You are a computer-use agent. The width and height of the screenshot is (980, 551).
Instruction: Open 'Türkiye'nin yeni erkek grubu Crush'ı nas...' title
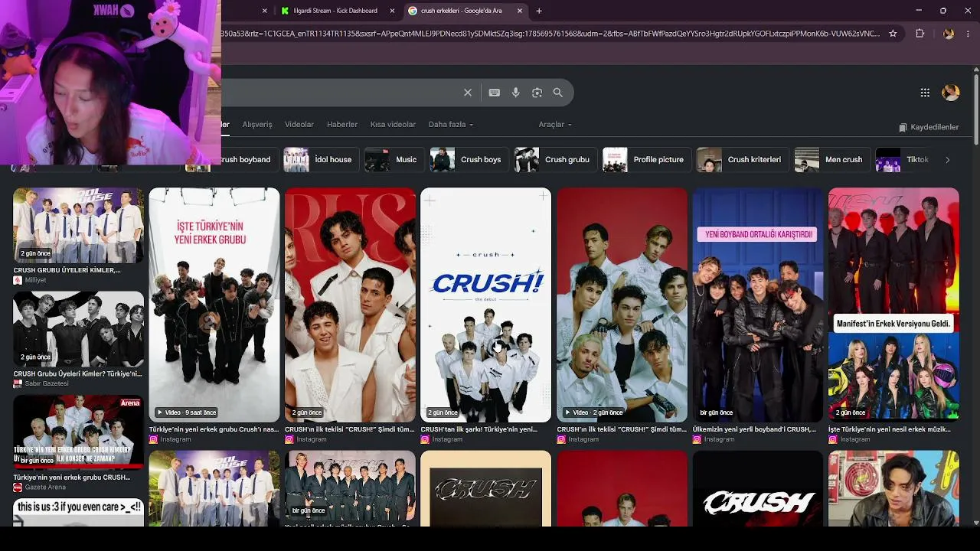point(214,429)
